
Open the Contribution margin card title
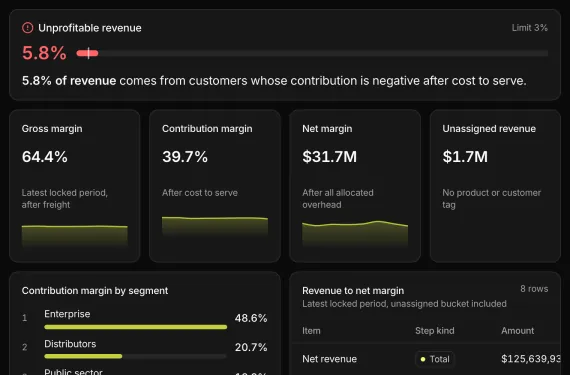click(207, 129)
